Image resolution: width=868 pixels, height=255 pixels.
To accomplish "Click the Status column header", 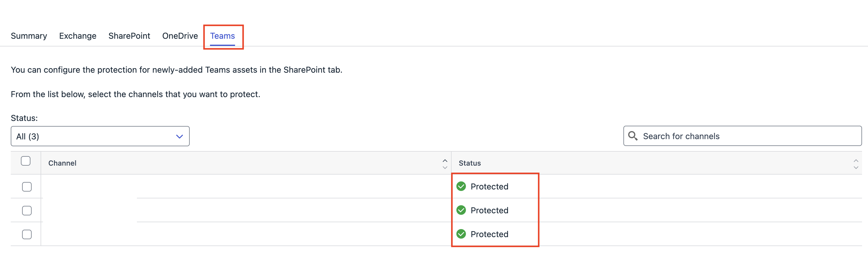I will click(470, 163).
